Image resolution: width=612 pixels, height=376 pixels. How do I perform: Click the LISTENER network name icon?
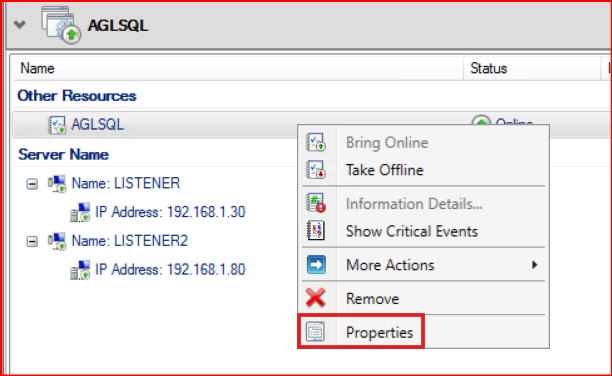(57, 184)
